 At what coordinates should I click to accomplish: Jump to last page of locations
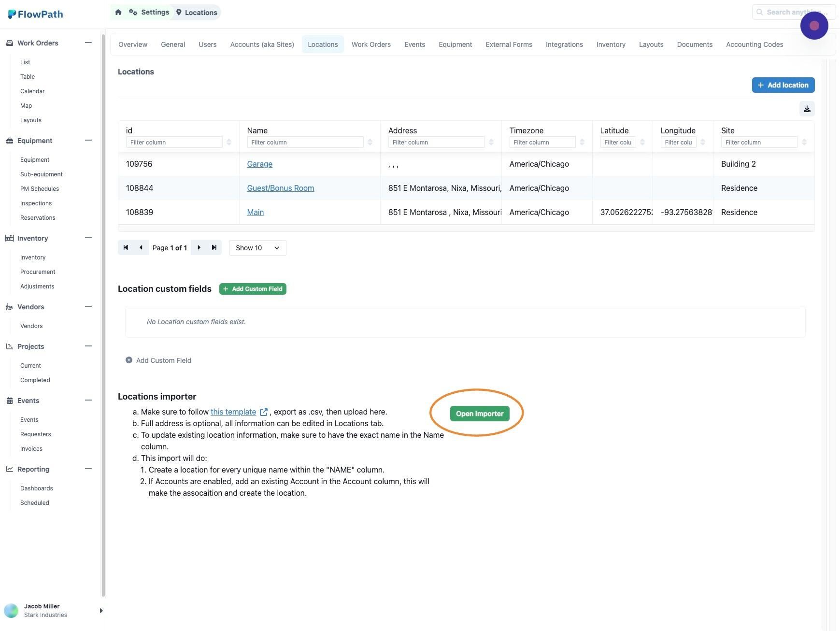tap(214, 247)
